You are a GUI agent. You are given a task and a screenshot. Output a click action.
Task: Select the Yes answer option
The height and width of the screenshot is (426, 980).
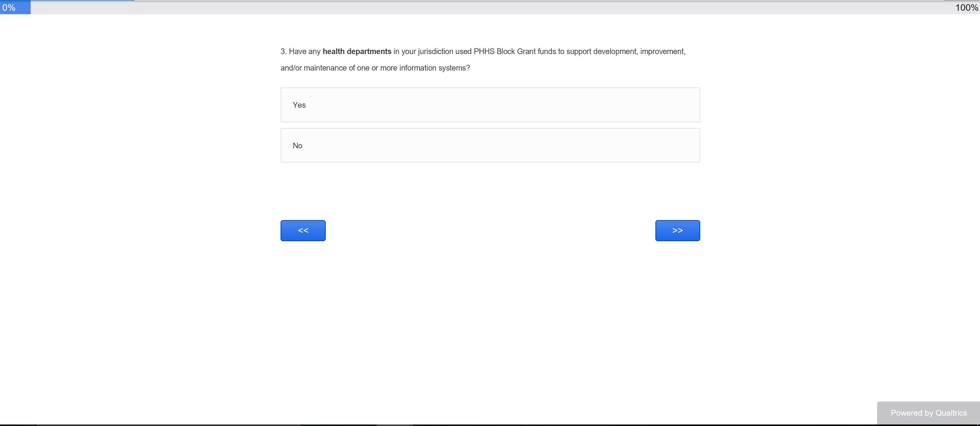tap(490, 105)
